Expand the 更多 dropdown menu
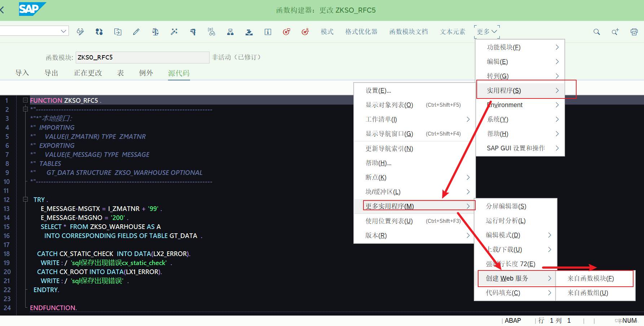The width and height of the screenshot is (644, 326). tap(487, 32)
